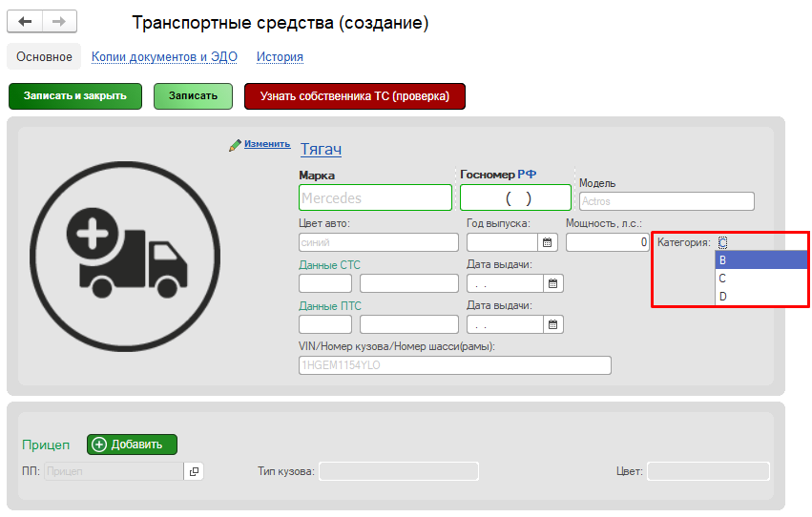Click the truck photo placeholder image

[125, 257]
